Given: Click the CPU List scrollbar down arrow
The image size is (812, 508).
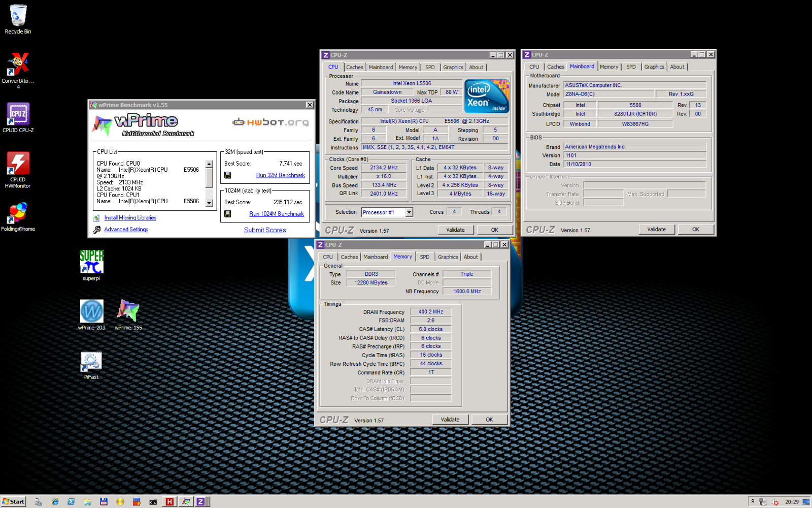Looking at the screenshot, I should (x=209, y=203).
